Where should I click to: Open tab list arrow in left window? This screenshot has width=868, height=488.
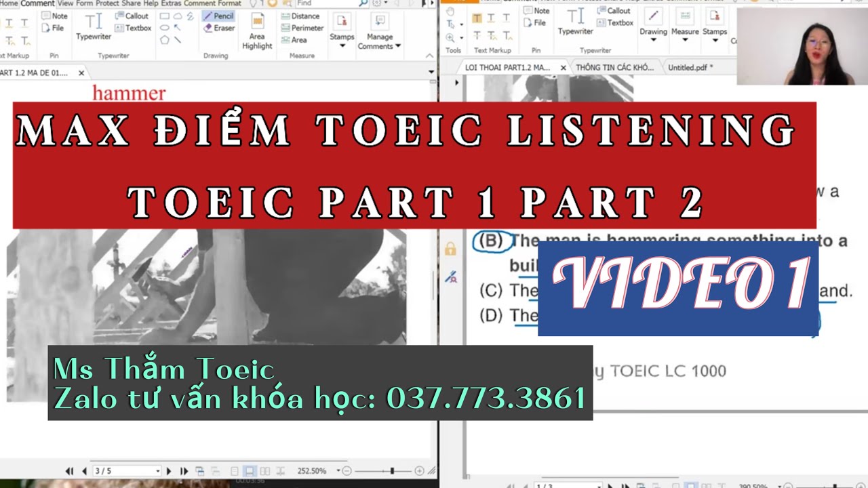coord(431,72)
